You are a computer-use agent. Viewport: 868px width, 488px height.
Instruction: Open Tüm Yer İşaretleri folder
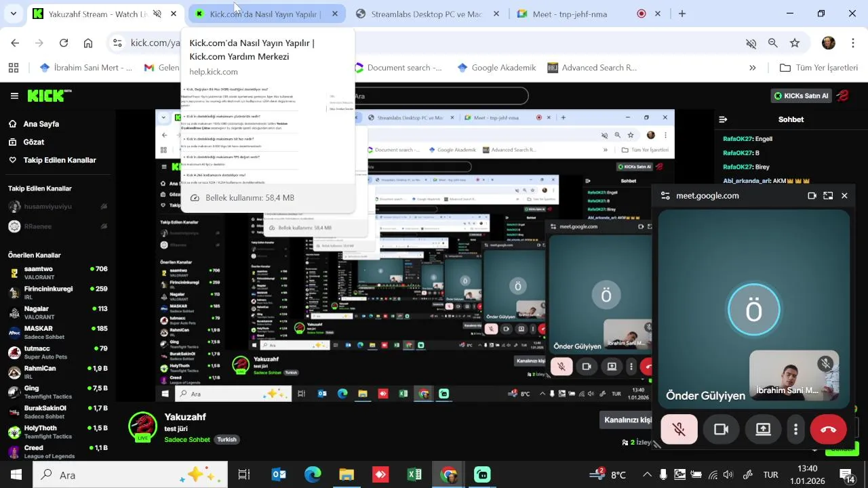tap(818, 68)
